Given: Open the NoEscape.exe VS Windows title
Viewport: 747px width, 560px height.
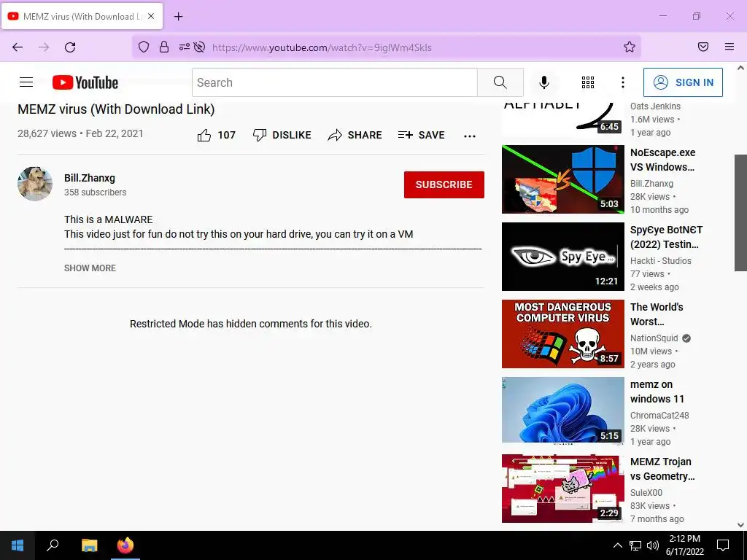Looking at the screenshot, I should (662, 160).
